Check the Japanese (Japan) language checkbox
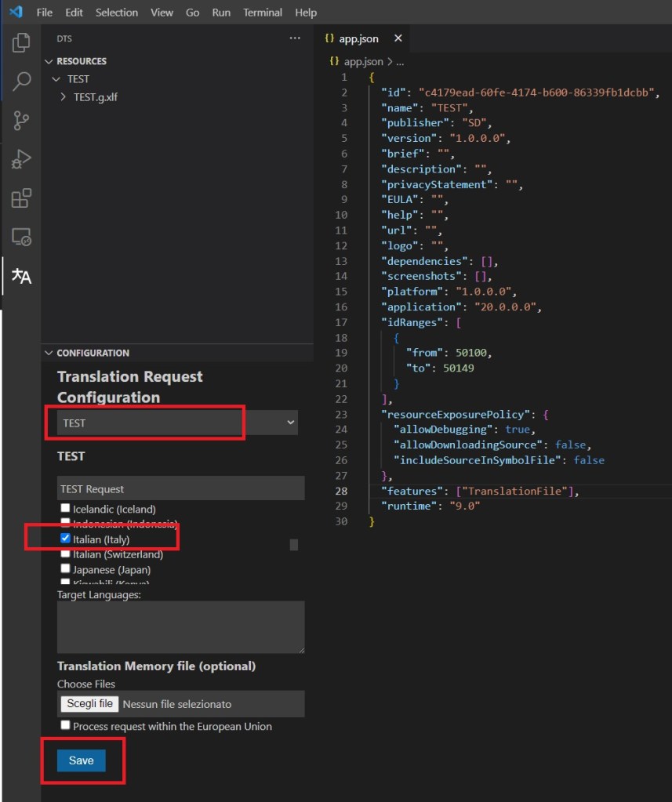This screenshot has width=672, height=802. tap(66, 568)
